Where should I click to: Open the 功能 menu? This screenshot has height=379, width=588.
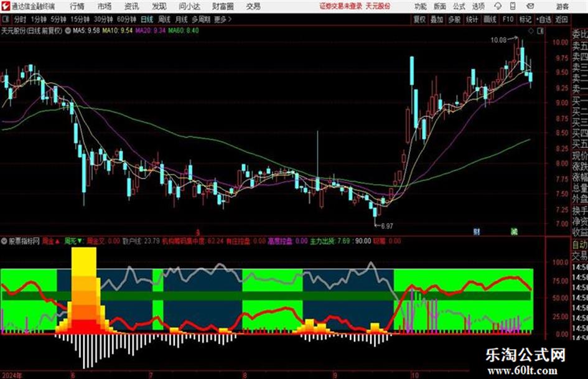point(421,6)
